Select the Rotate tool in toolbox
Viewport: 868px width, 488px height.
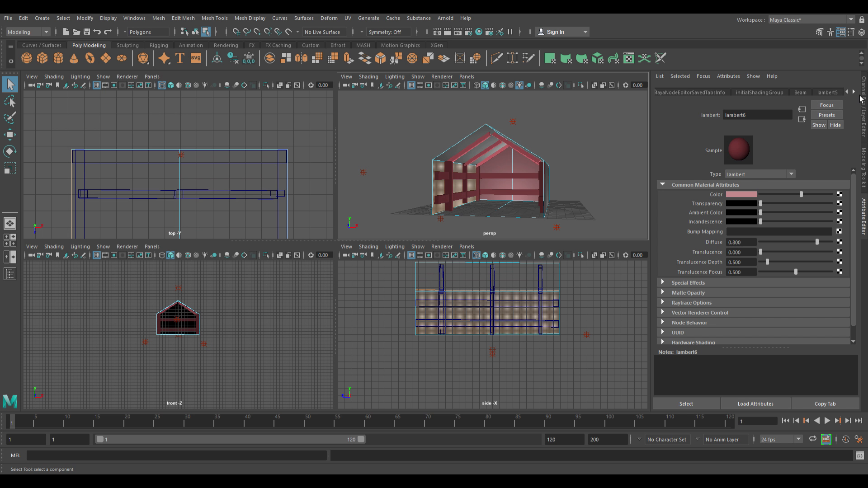click(x=9, y=151)
